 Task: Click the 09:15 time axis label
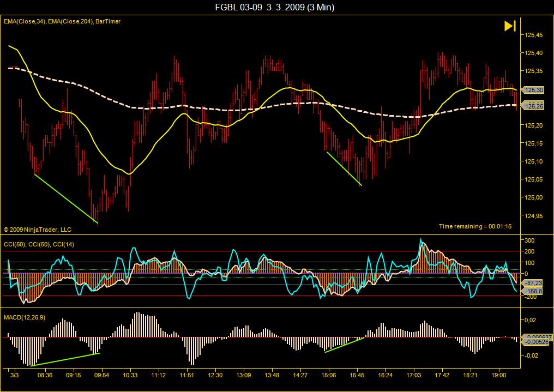(x=73, y=375)
